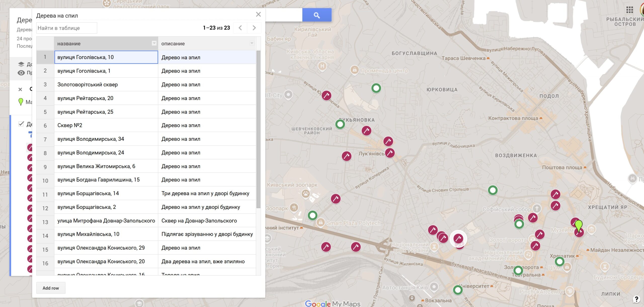Select row number 7 header
This screenshot has height=307, width=644.
(x=45, y=139)
